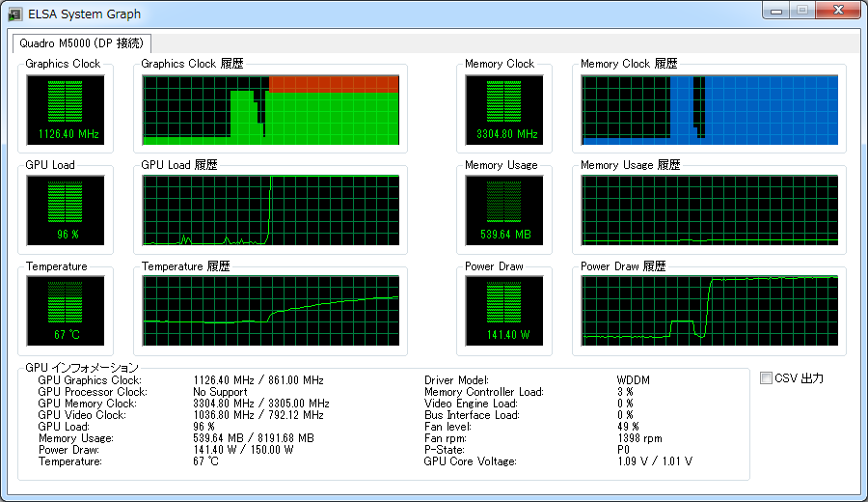Click the GPU Load meter showing 96 %
This screenshot has height=502, width=868.
pos(66,210)
